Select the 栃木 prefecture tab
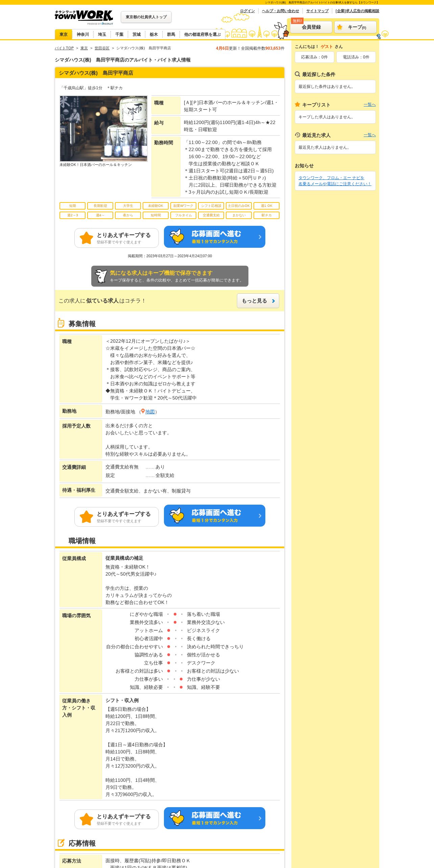434x868 pixels. (x=154, y=34)
